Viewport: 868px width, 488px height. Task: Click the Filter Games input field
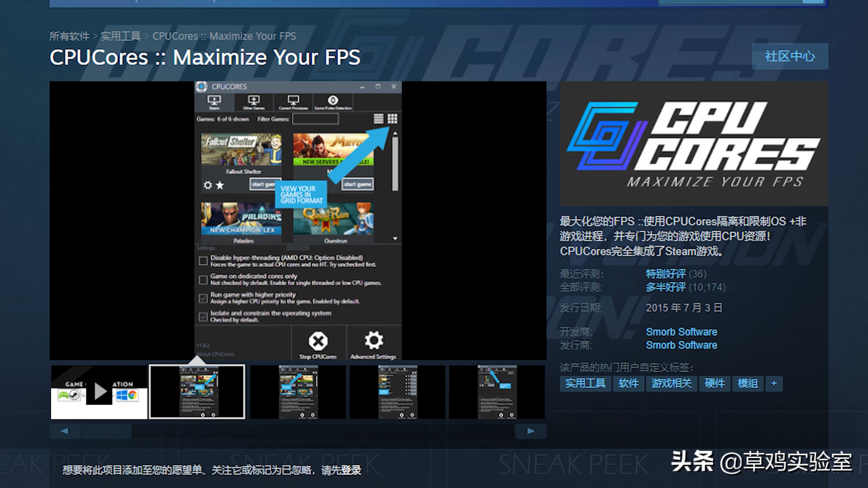(x=315, y=119)
